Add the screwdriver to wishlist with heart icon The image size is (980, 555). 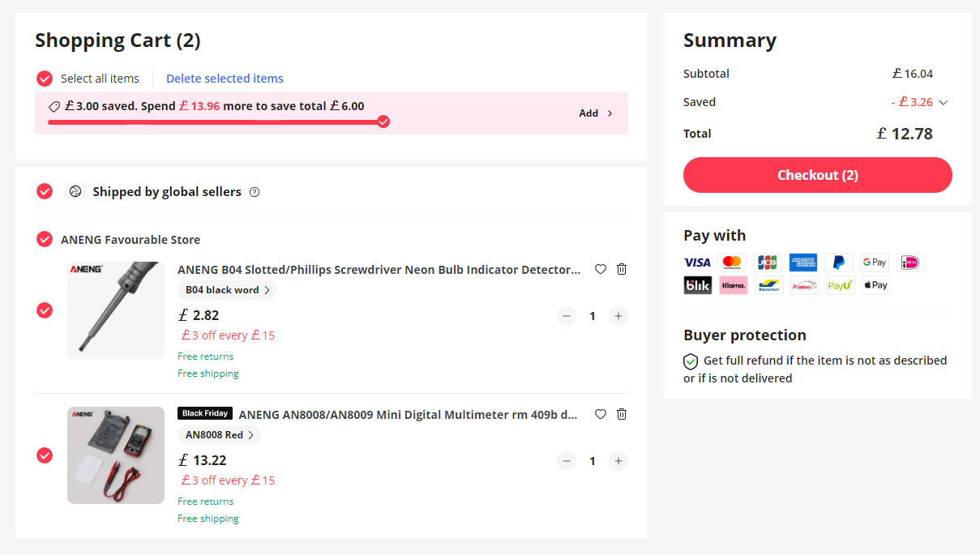point(601,269)
